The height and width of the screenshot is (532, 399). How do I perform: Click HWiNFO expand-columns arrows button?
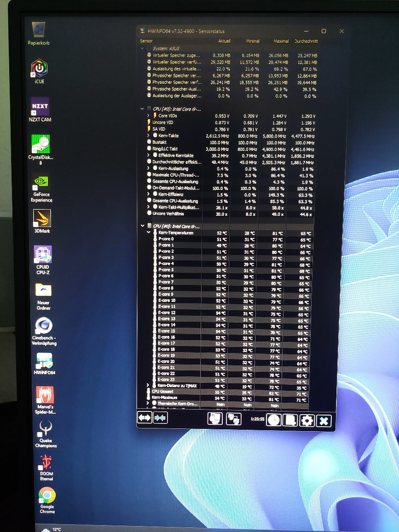coord(145,418)
